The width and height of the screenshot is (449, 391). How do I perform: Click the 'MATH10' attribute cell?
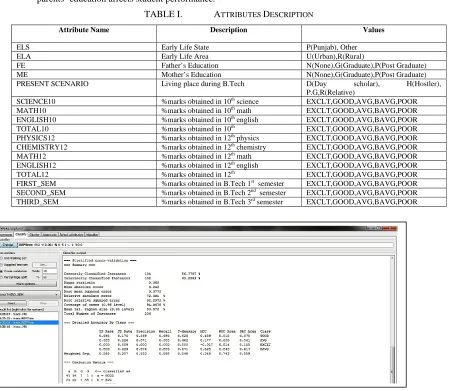(x=84, y=110)
